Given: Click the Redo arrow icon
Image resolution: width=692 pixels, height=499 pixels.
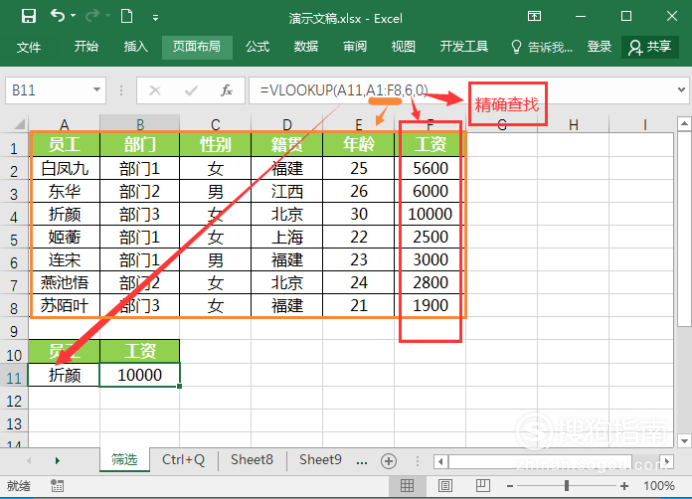Looking at the screenshot, I should 92,16.
